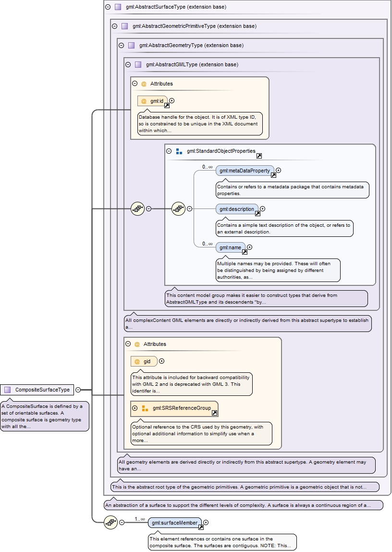Select the CompositeSurfaceType node
Image resolution: width=392 pixels, height=552 pixels.
pos(37,390)
